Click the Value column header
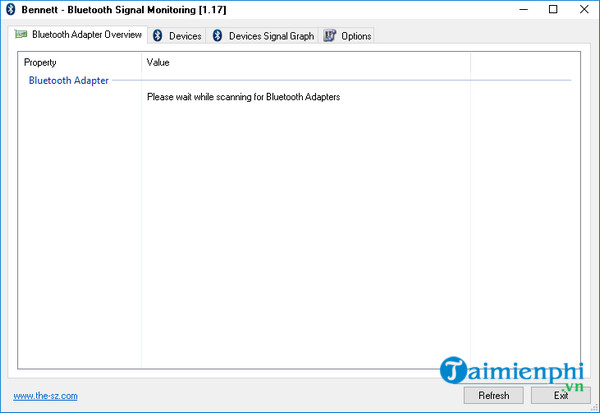This screenshot has height=413, width=600. [158, 62]
